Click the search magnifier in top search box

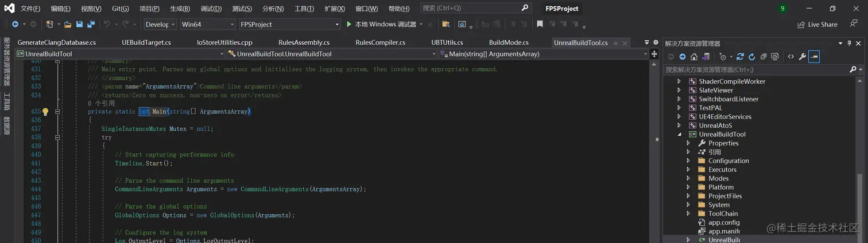[x=525, y=8]
